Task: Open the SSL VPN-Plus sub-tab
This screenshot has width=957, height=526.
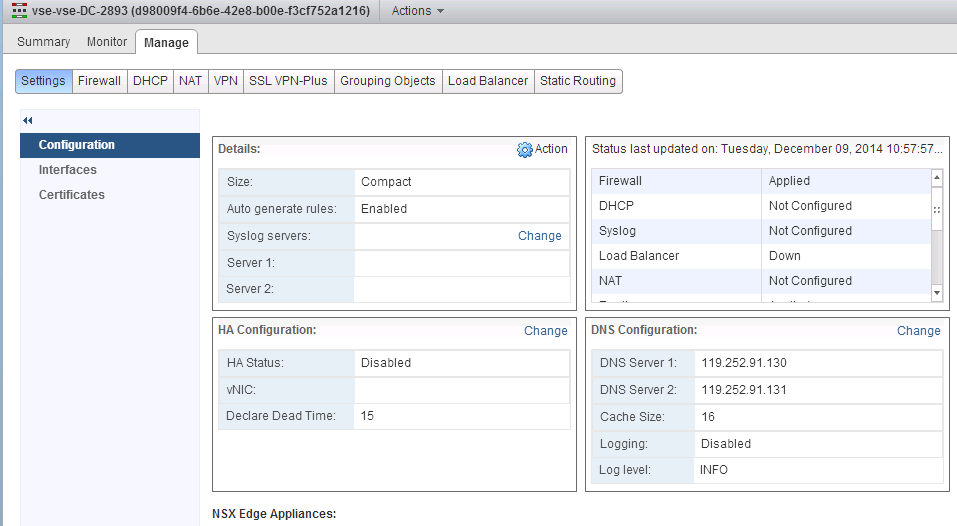Action: tap(288, 81)
